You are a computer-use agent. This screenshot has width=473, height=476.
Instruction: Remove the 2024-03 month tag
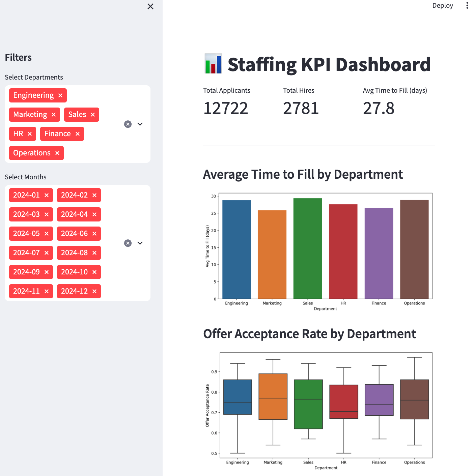pyautogui.click(x=47, y=214)
